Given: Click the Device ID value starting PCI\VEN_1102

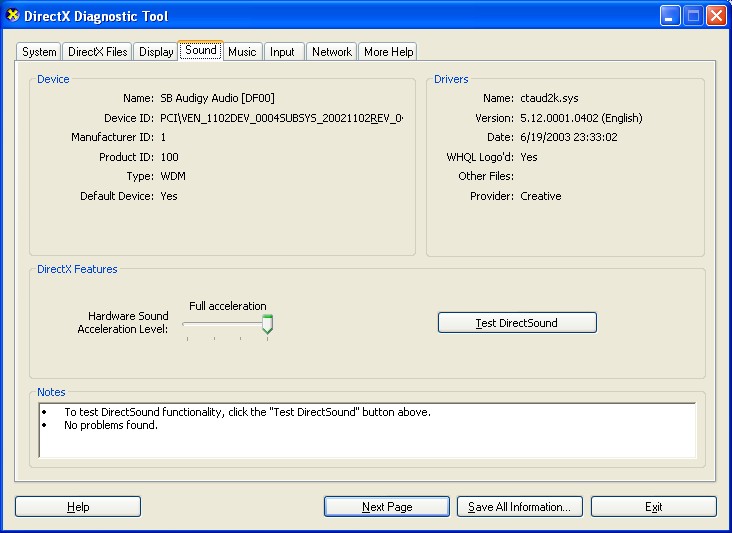Looking at the screenshot, I should [282, 118].
